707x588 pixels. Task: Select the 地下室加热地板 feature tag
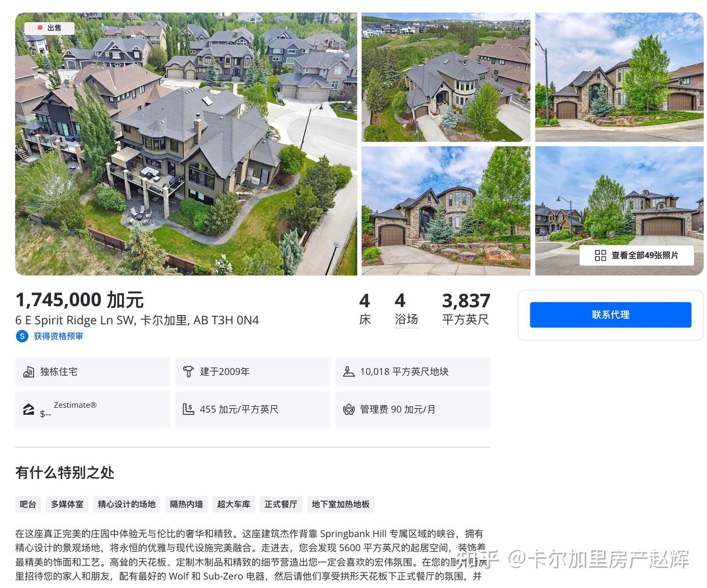(x=341, y=504)
